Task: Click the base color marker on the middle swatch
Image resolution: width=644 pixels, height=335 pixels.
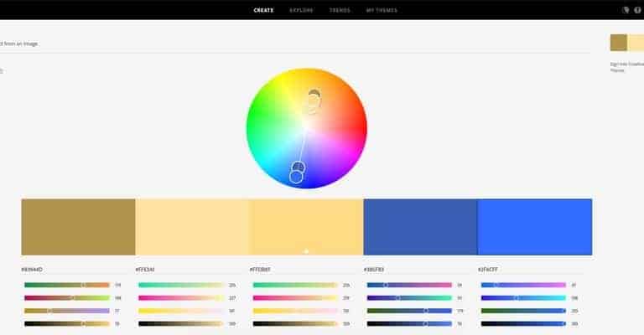Action: [306, 251]
